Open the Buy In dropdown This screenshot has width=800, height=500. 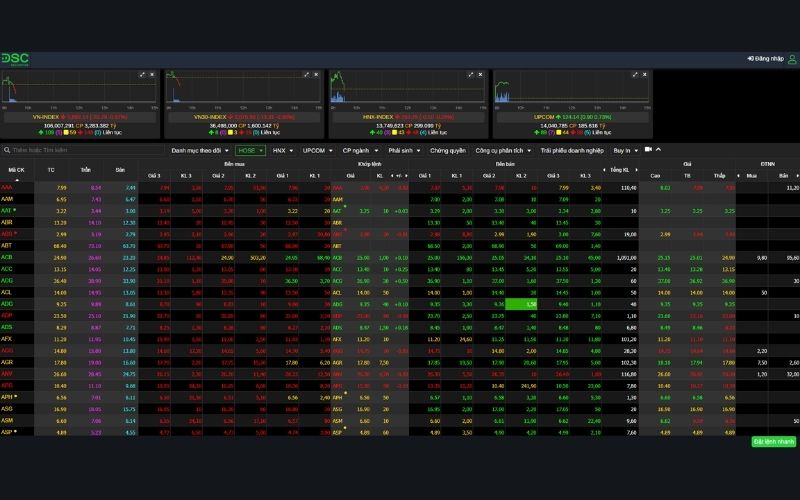(x=626, y=151)
